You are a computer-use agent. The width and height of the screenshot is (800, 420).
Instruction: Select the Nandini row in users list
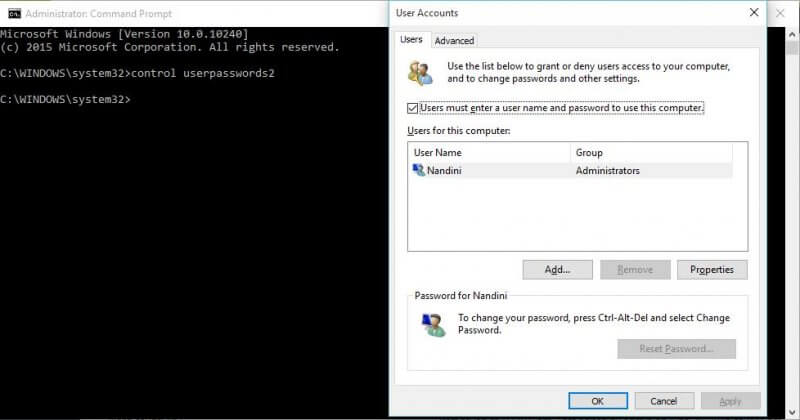tap(571, 170)
